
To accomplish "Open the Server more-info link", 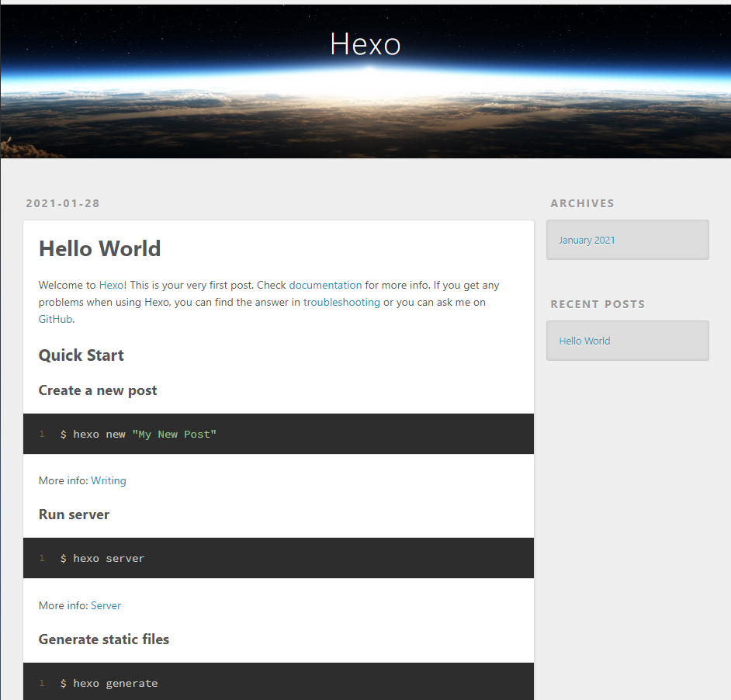I will (106, 605).
